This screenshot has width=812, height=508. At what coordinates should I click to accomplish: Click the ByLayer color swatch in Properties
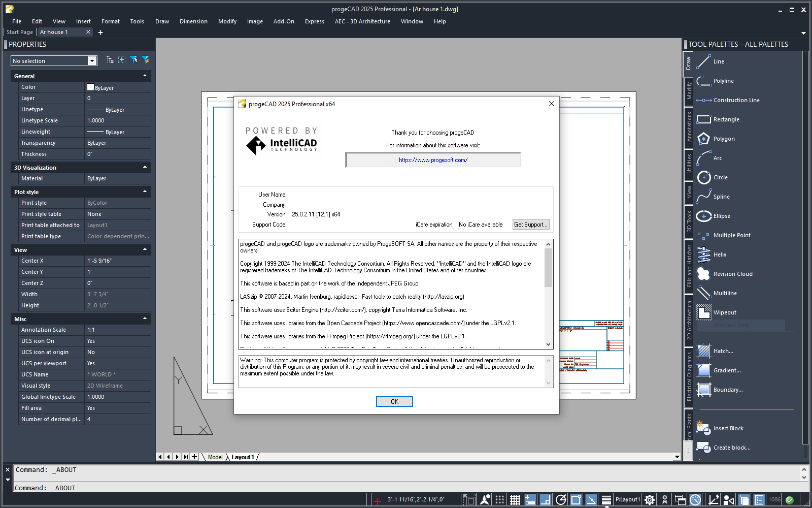pyautogui.click(x=90, y=87)
